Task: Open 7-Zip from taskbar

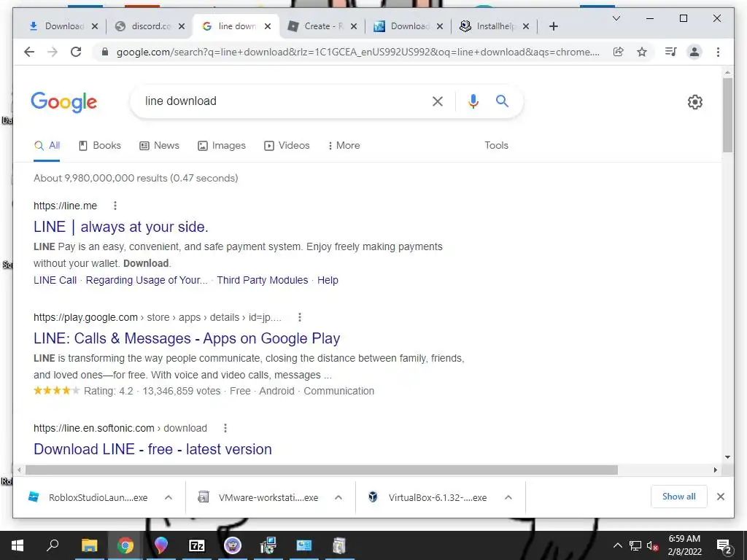Action: (x=197, y=545)
